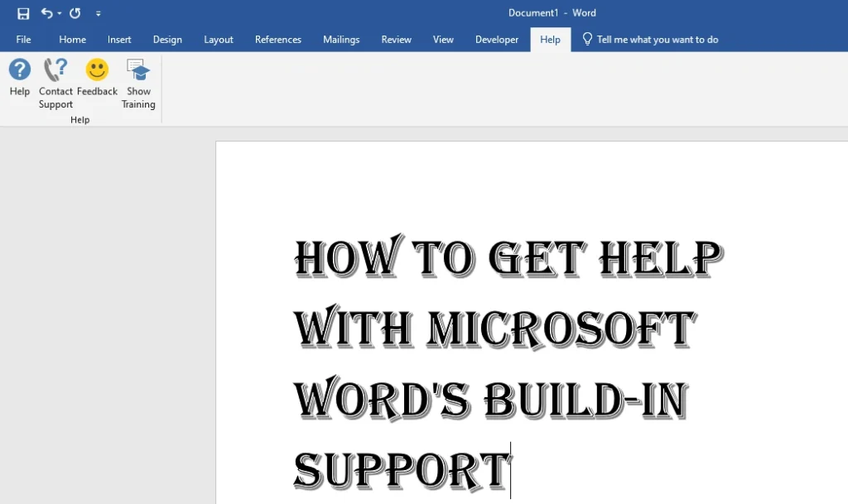Switch to the Home ribbon tab

point(72,39)
